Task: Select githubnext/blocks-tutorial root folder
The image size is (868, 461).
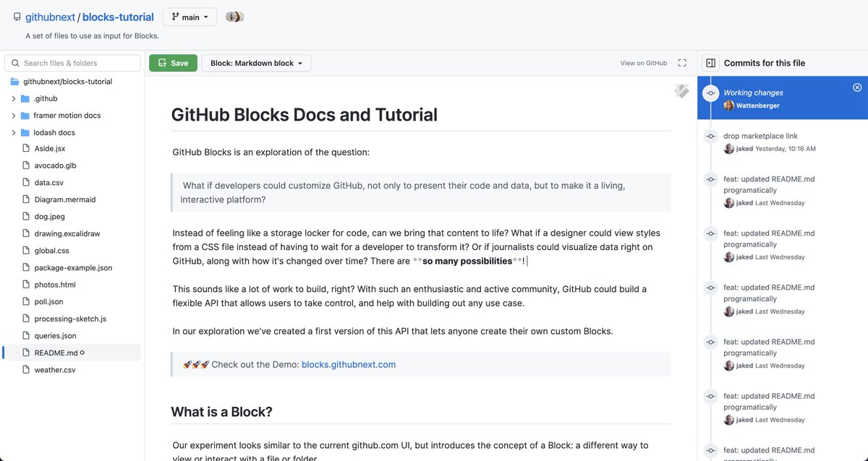Action: tap(67, 82)
